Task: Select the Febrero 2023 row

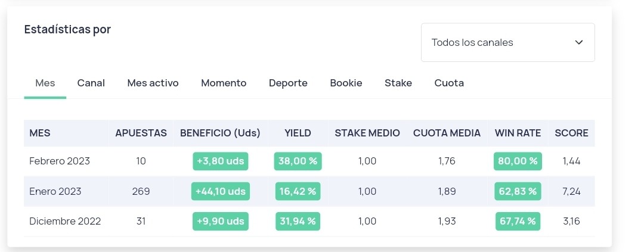Action: point(309,161)
